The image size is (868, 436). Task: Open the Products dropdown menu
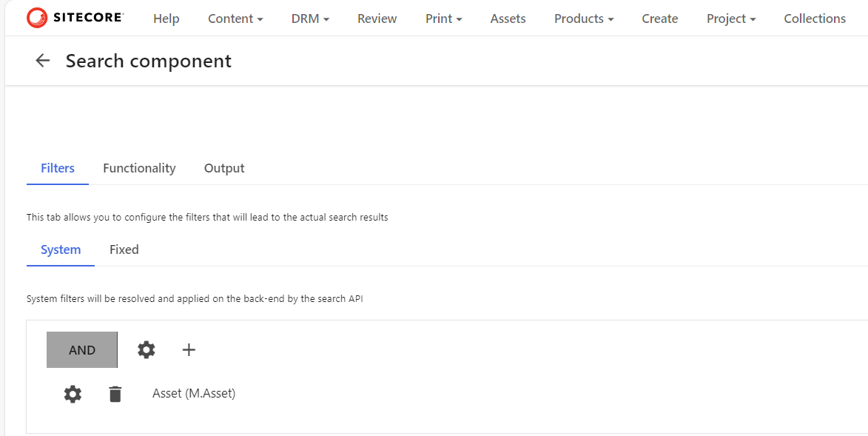[584, 19]
